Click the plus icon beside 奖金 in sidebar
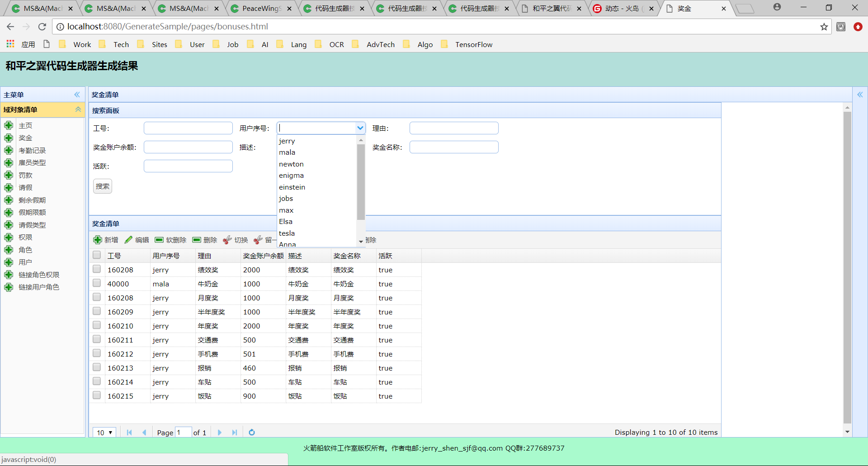The width and height of the screenshot is (868, 466). click(9, 138)
